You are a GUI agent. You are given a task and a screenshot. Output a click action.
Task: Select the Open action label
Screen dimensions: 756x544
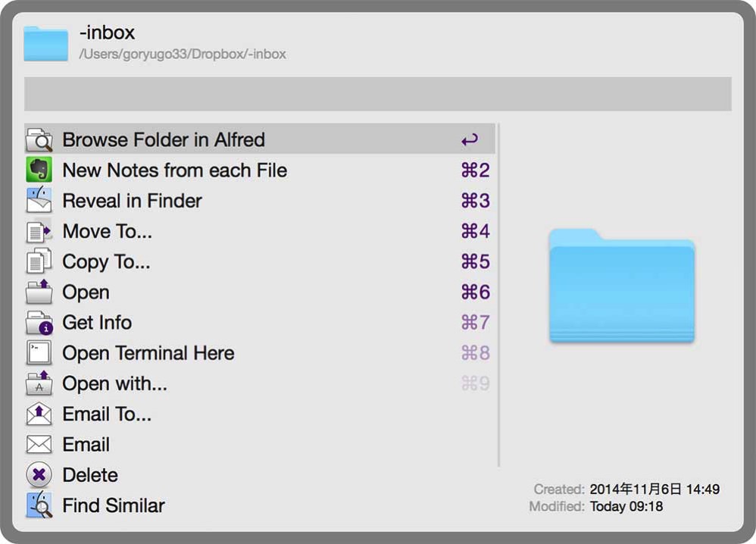coord(86,292)
